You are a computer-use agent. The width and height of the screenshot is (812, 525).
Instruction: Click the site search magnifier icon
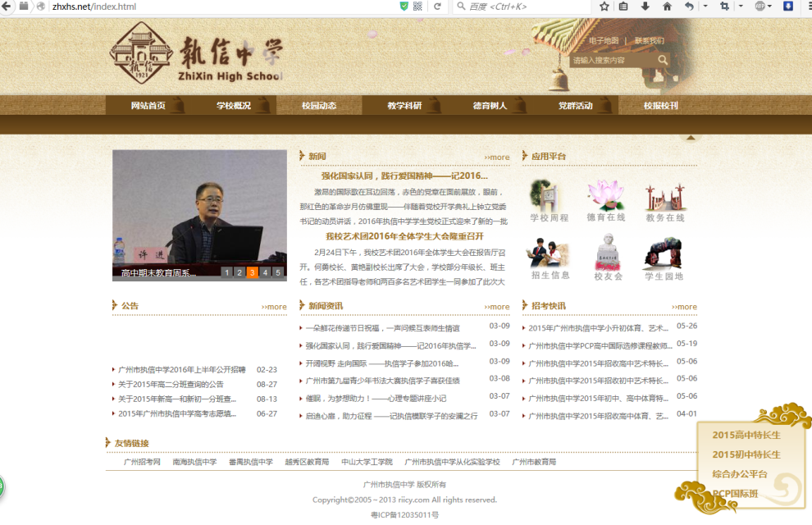tap(662, 60)
